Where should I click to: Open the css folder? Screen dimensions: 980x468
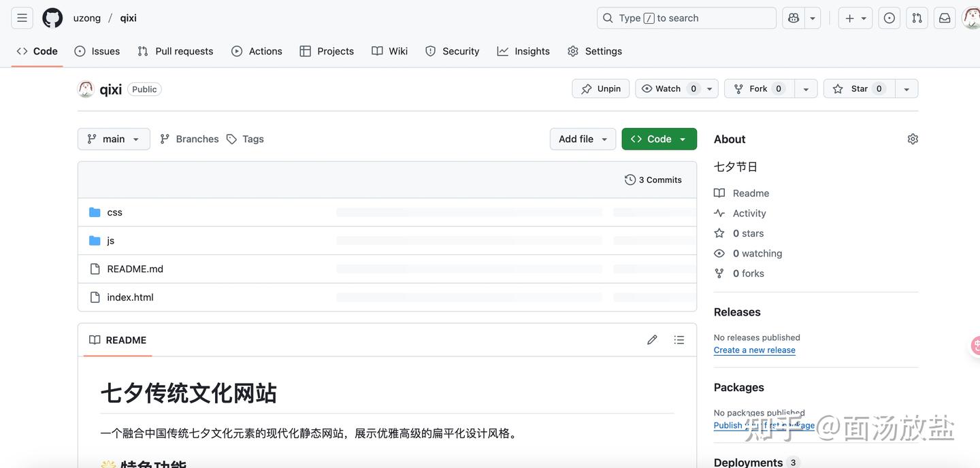(114, 212)
